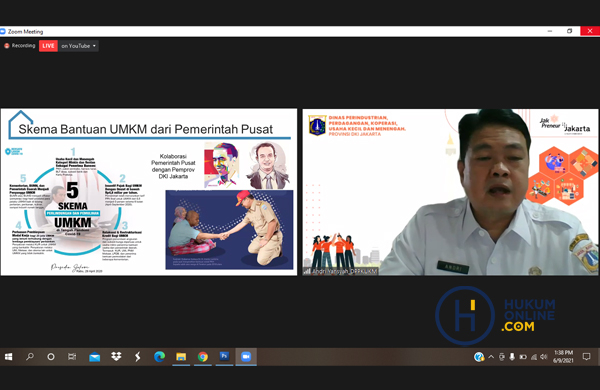The height and width of the screenshot is (390, 600).
Task: Click participant name label 'Andri Yansyah'
Action: click(341, 271)
